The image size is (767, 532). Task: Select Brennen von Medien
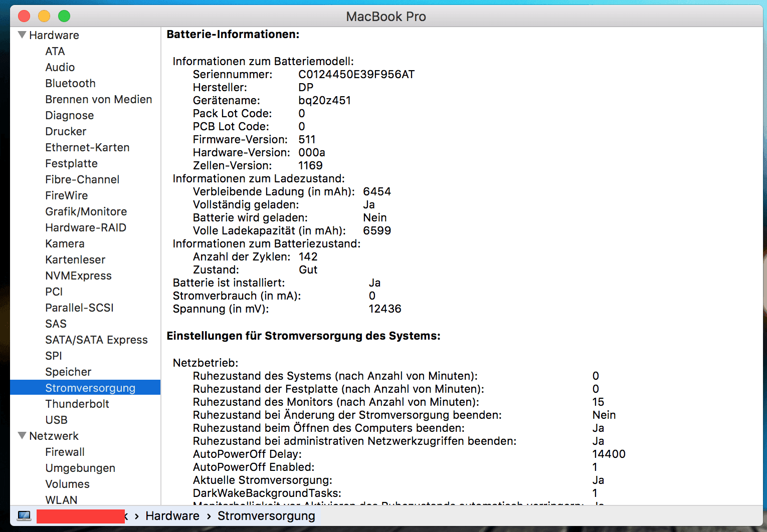99,99
